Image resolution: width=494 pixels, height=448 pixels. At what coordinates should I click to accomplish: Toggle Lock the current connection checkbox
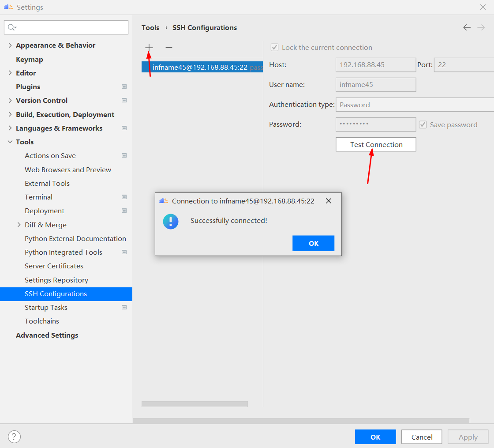pos(275,47)
